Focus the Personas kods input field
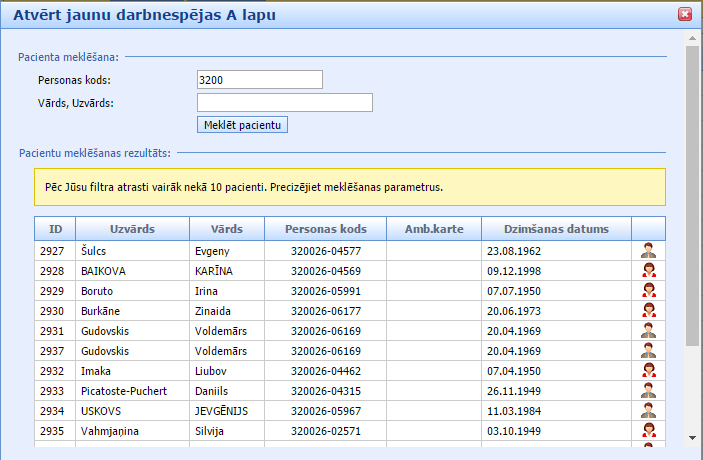 (260, 80)
